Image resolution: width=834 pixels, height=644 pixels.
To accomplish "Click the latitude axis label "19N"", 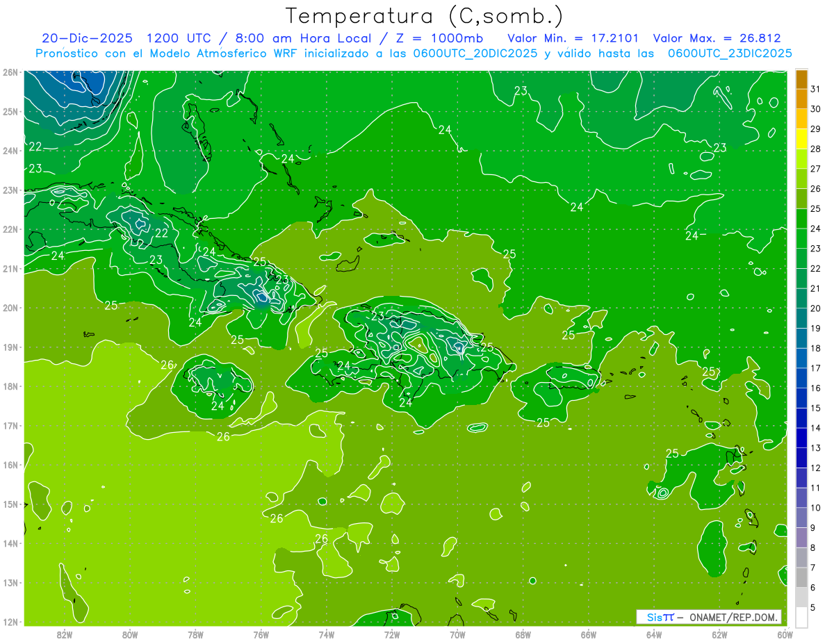I will pos(10,347).
